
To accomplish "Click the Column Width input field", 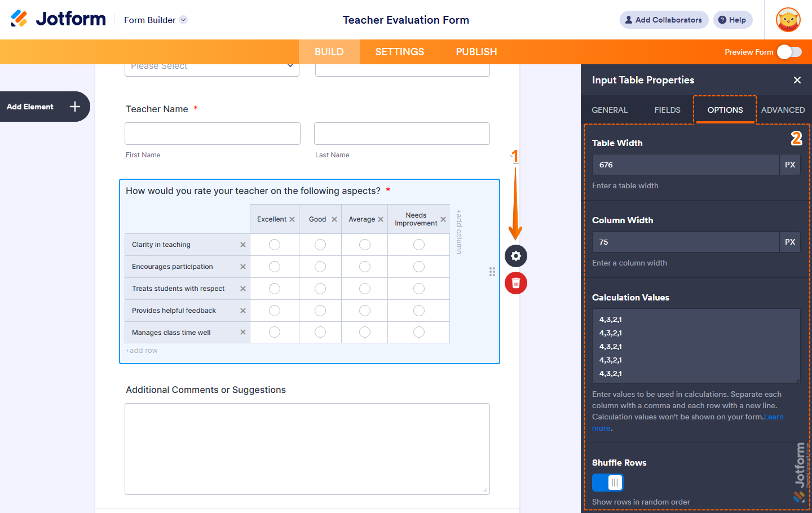I will point(686,242).
